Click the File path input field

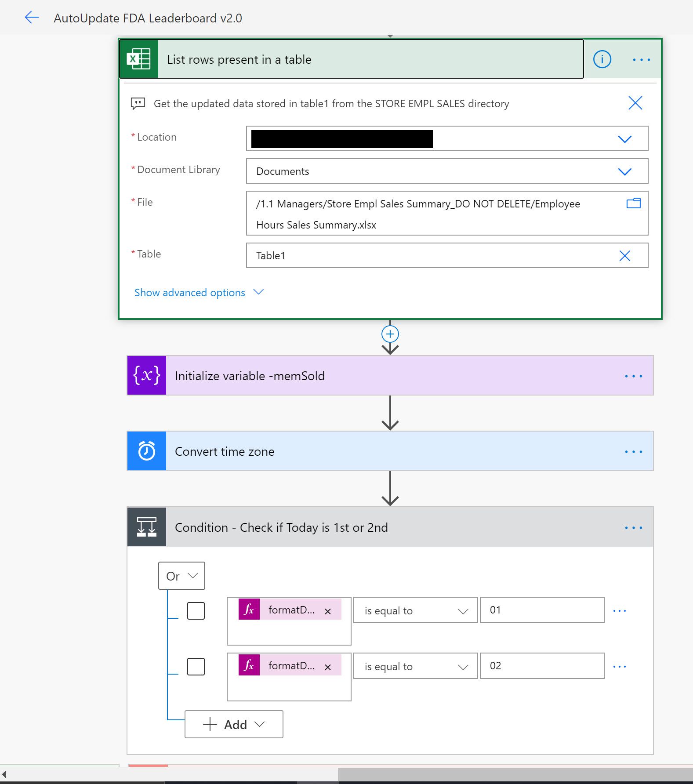447,213
